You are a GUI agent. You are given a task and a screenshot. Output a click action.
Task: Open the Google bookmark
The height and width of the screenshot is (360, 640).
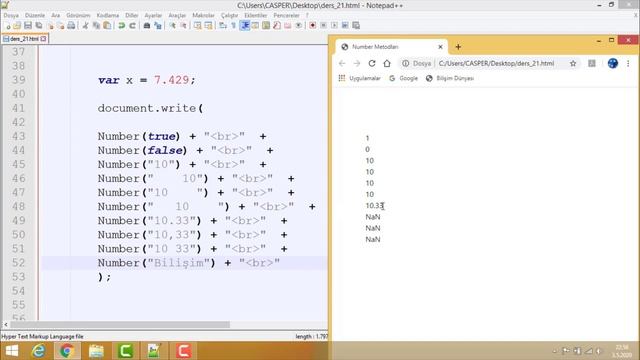coord(404,78)
